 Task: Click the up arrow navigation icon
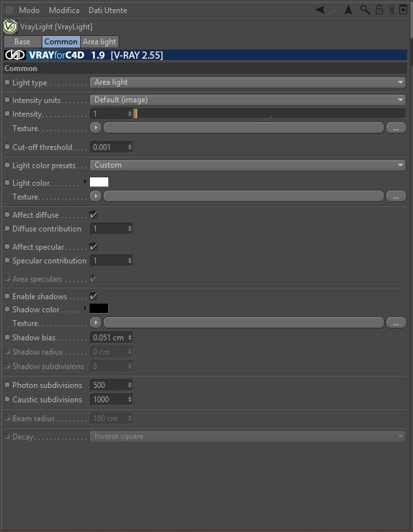pyautogui.click(x=349, y=10)
